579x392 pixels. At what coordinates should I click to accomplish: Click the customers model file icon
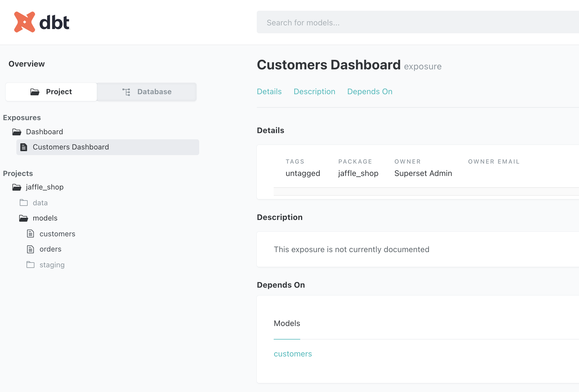pos(30,234)
